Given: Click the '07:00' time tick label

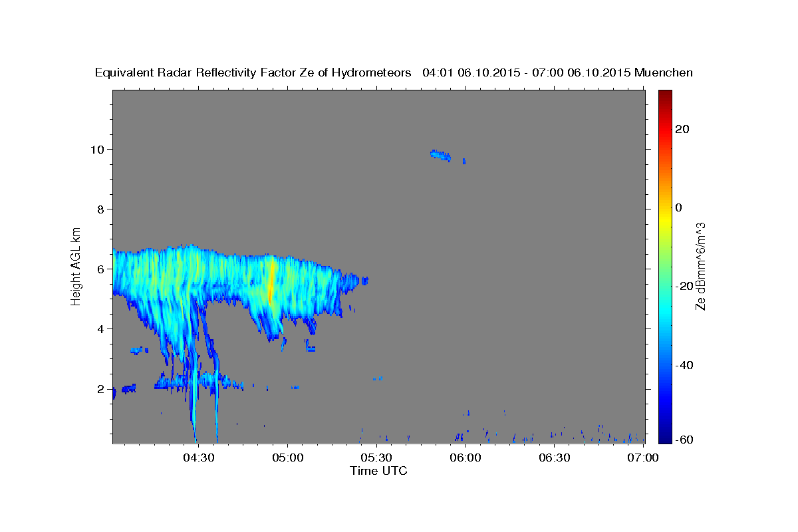Looking at the screenshot, I should tap(644, 458).
